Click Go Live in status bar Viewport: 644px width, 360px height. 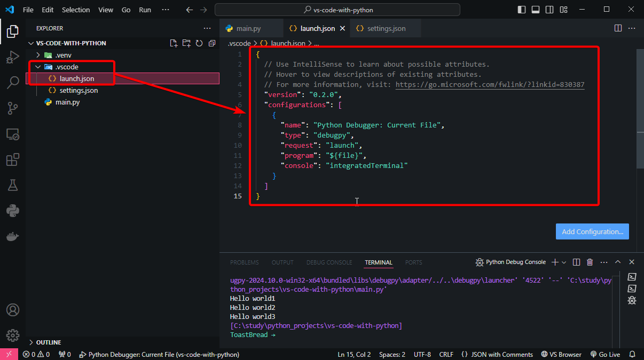click(605, 354)
